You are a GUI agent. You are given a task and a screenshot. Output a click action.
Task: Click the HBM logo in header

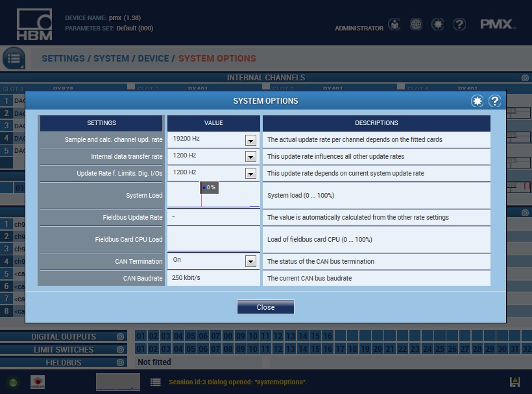point(34,25)
